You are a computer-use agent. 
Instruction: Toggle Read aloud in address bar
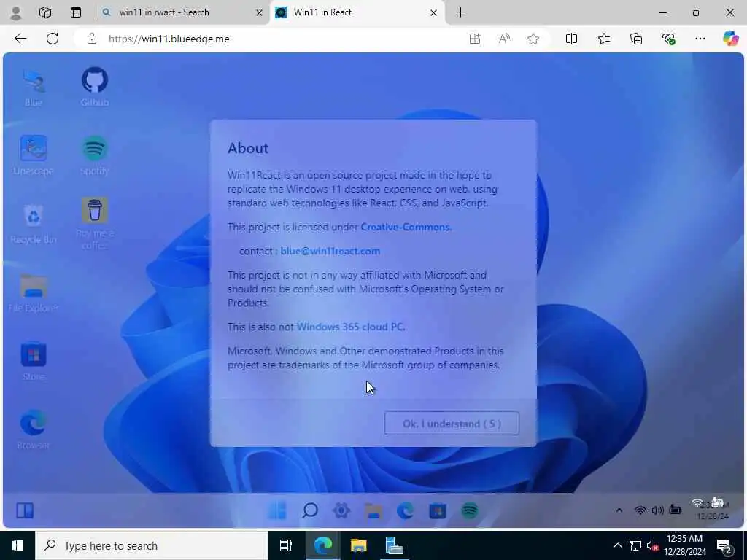click(504, 39)
